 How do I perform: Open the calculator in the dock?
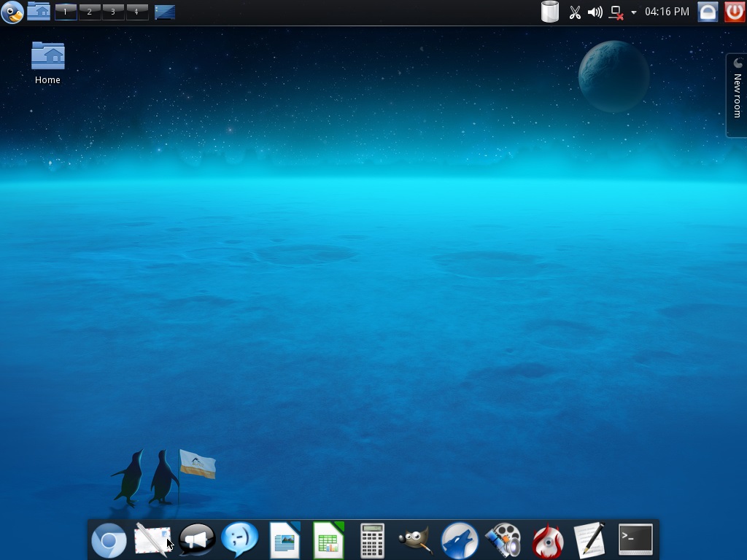372,540
